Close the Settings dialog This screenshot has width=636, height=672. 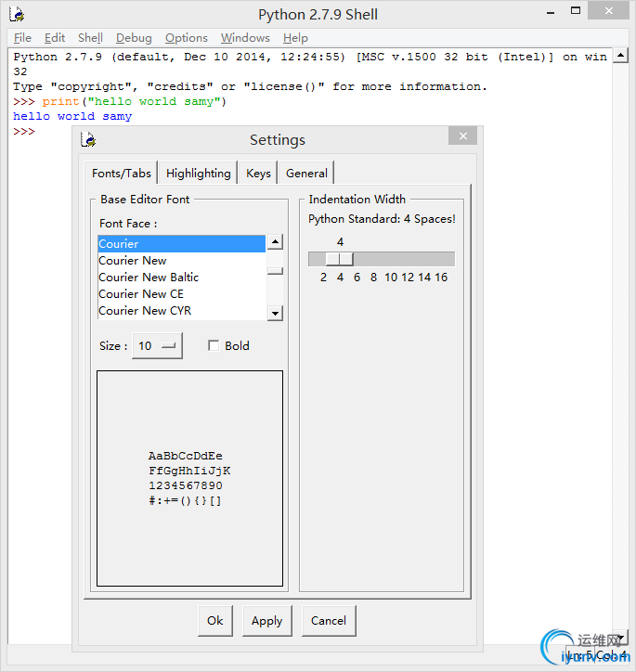click(463, 136)
